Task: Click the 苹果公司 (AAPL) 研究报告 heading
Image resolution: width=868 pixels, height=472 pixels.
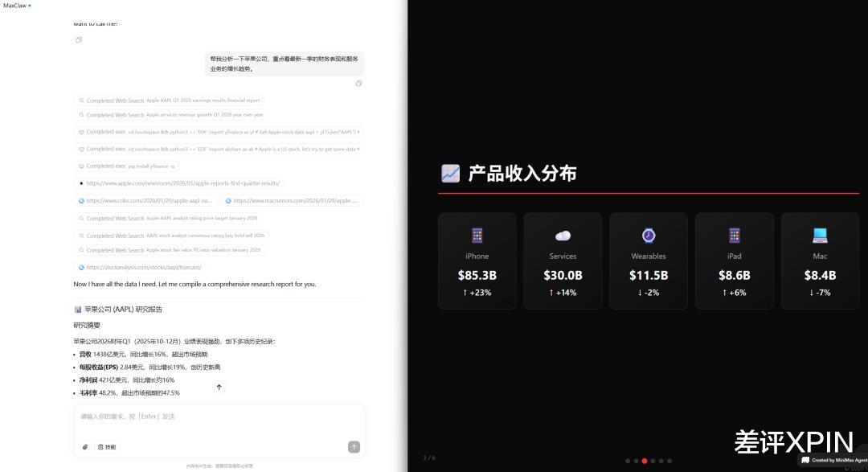Action: 123,310
